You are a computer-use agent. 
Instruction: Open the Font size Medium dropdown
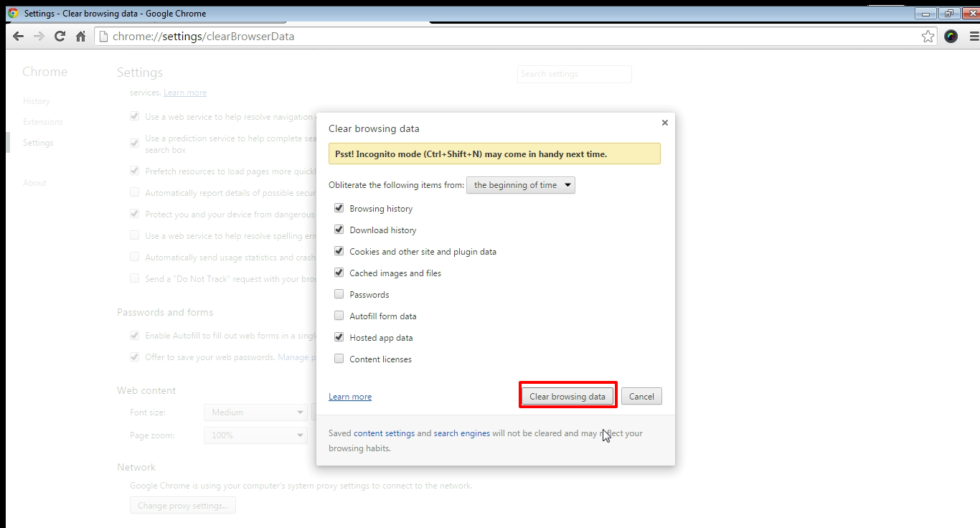[255, 412]
